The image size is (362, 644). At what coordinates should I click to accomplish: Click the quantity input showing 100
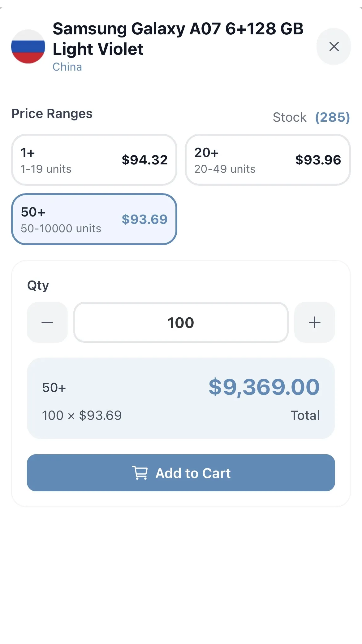tap(181, 323)
